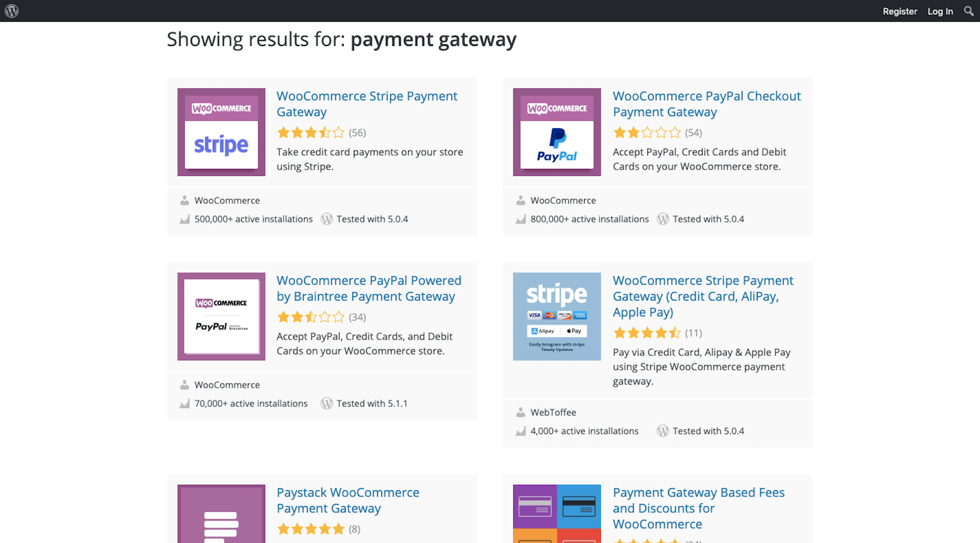Click the PayPal Braintree plugin thumbnail
This screenshot has height=543, width=980.
[221, 316]
